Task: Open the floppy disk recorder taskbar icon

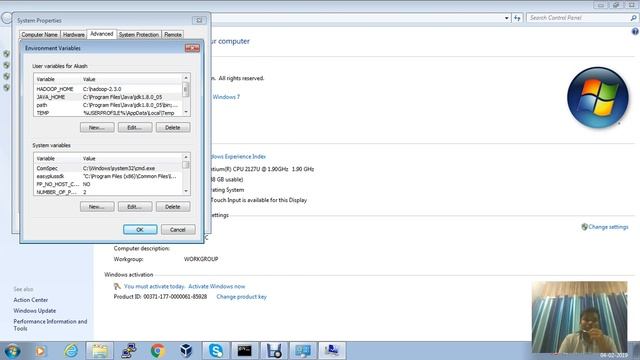Action: point(274,351)
